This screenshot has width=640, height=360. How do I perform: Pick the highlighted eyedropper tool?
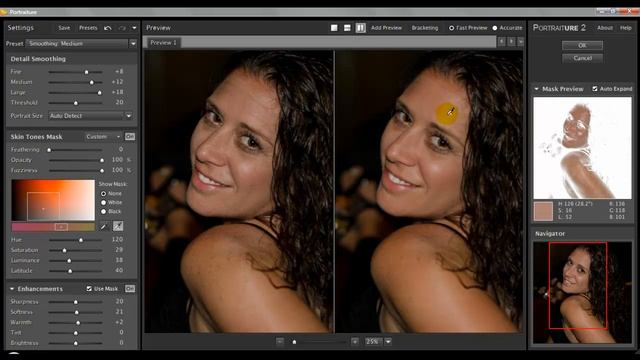click(118, 226)
